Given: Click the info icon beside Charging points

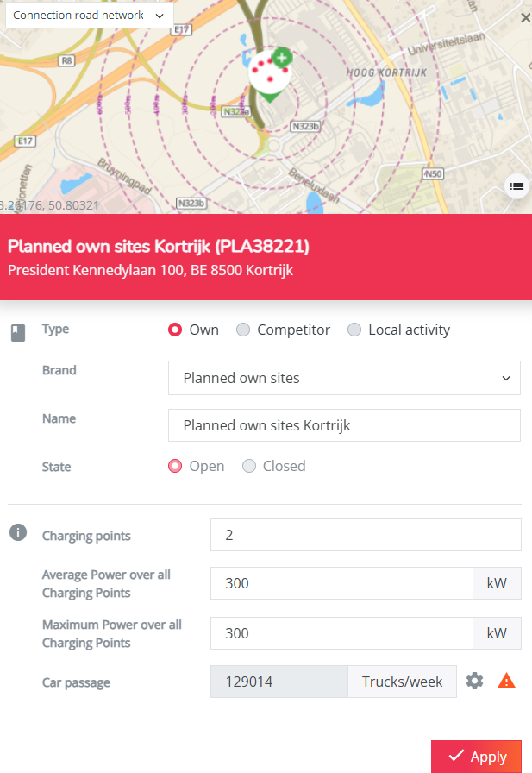Looking at the screenshot, I should [18, 532].
